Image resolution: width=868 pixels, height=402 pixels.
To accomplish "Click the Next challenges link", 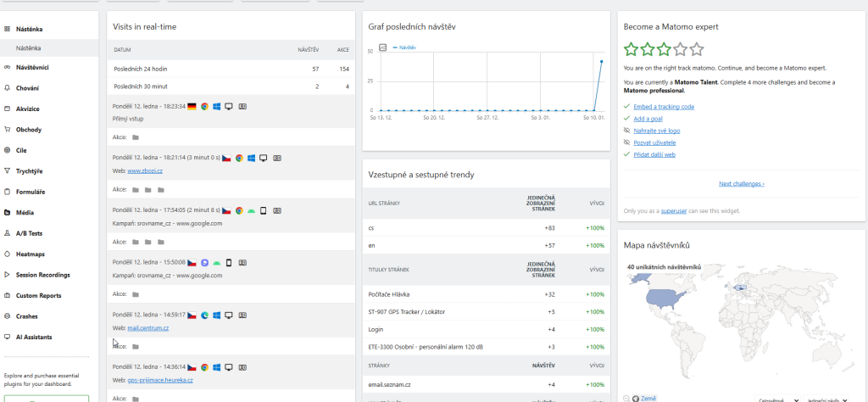I will pyautogui.click(x=741, y=183).
